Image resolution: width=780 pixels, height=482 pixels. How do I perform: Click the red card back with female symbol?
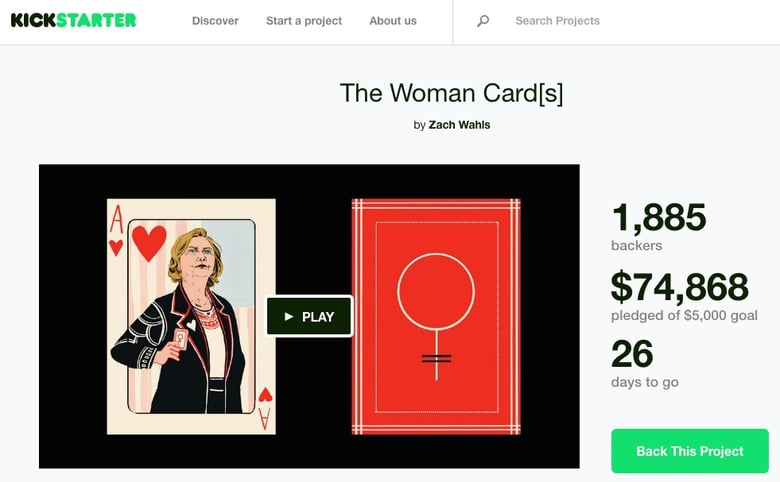pos(436,316)
